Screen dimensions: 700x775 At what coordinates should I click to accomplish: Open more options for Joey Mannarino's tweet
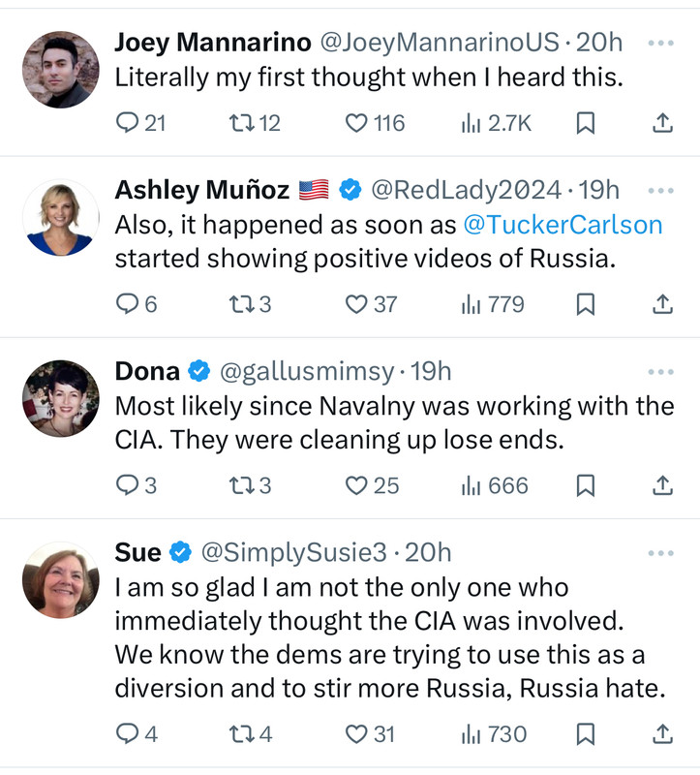(x=660, y=44)
